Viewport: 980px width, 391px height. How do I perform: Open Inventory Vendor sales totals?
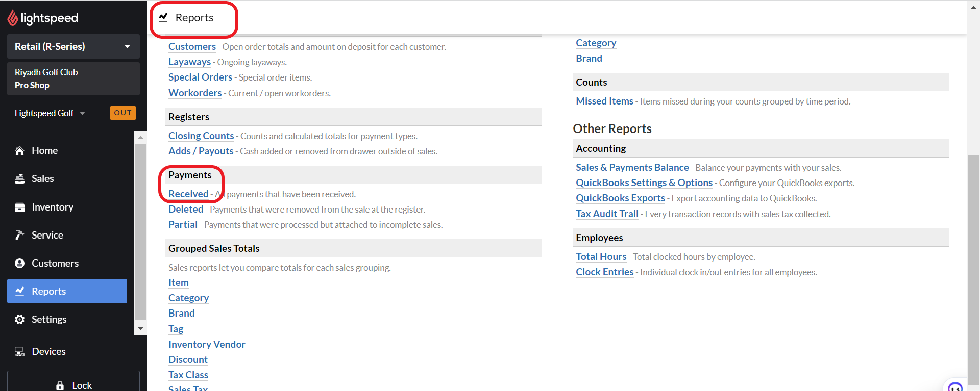(207, 344)
